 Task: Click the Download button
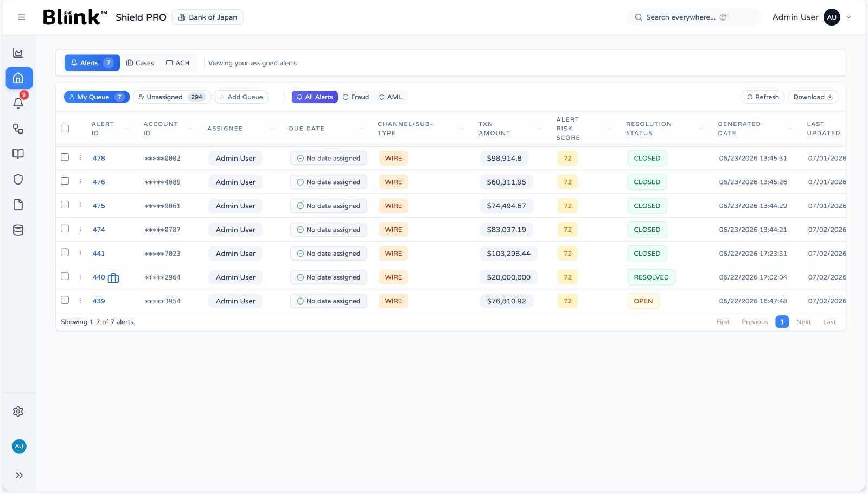click(x=813, y=97)
